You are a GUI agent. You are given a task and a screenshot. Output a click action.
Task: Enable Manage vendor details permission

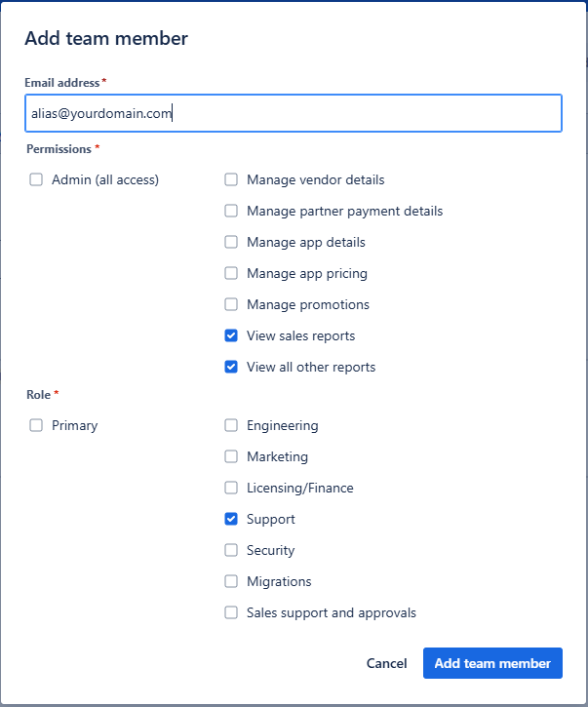pos(231,179)
